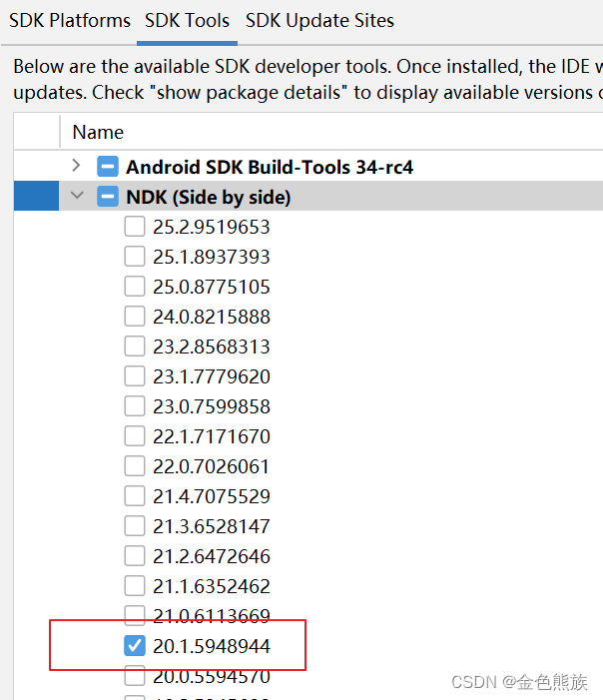The width and height of the screenshot is (603, 700).
Task: Check NDK version 23.1.7779620
Action: pyautogui.click(x=135, y=375)
